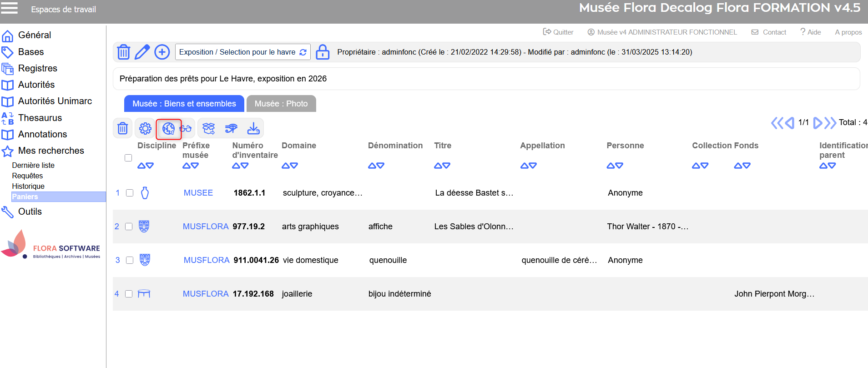Toggle the select-all checkbox in the table header

[128, 158]
